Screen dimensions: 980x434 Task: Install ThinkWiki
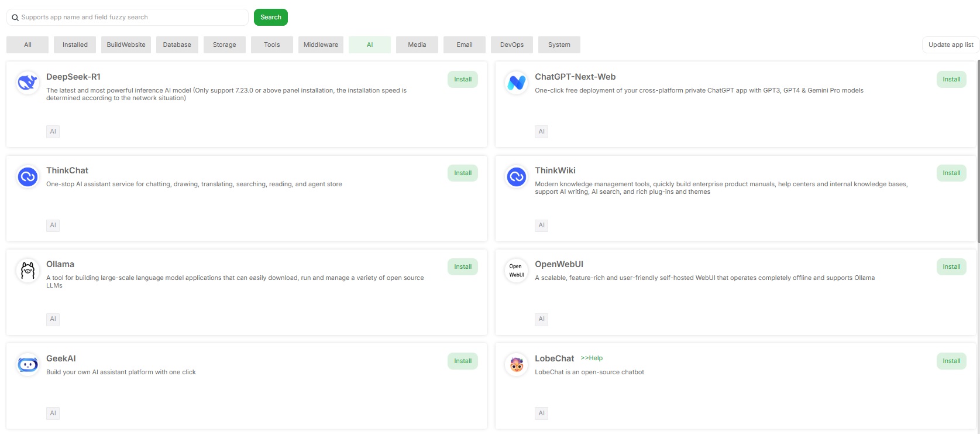pyautogui.click(x=951, y=173)
